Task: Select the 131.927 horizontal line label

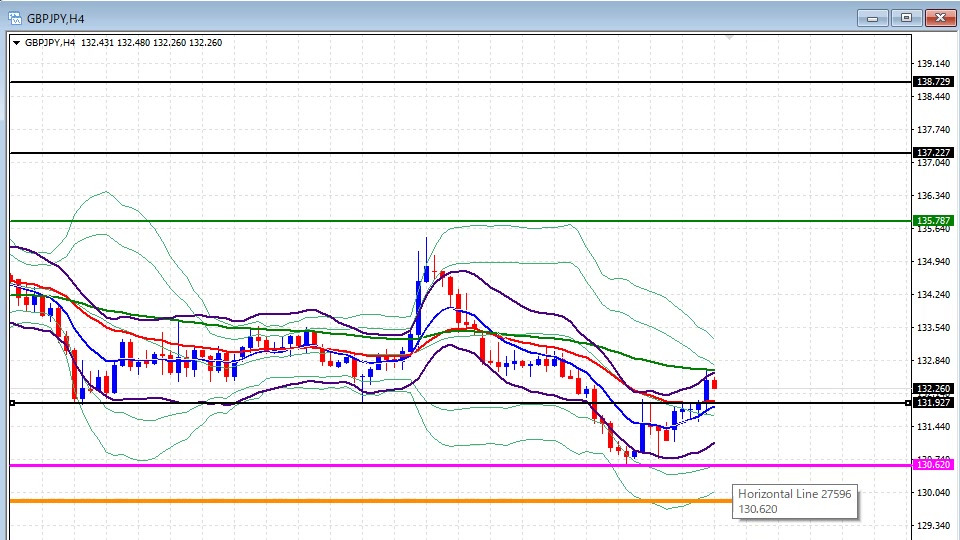Action: (x=933, y=402)
